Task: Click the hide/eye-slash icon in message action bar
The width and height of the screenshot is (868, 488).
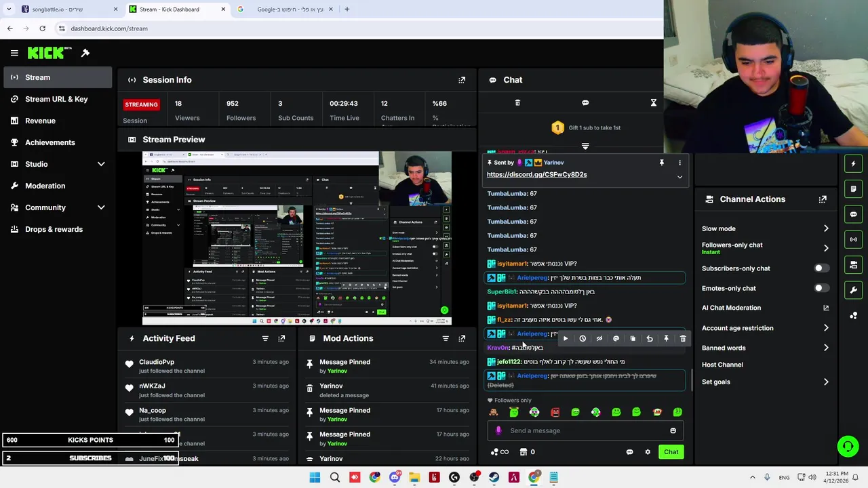Action: pos(599,338)
